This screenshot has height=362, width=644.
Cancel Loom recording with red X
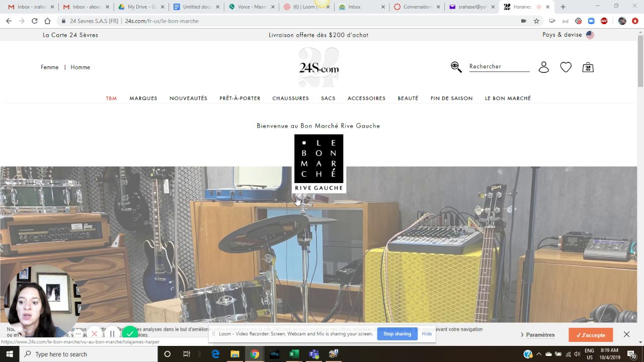click(x=94, y=334)
